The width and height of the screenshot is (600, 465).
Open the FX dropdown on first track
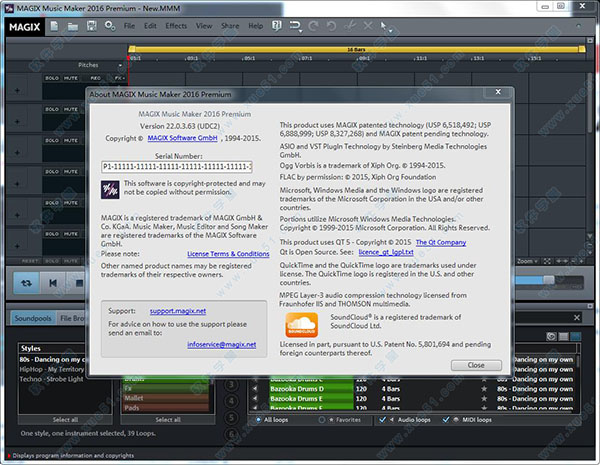pos(120,78)
